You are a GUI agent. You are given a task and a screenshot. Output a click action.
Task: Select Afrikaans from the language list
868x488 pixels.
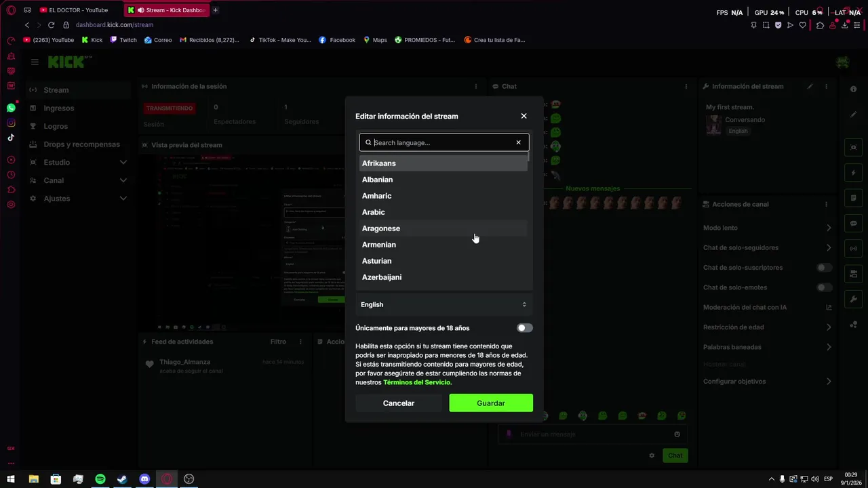pyautogui.click(x=443, y=163)
